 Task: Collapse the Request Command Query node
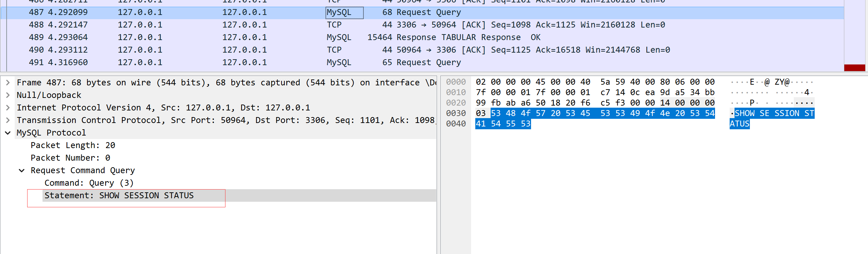tap(22, 170)
